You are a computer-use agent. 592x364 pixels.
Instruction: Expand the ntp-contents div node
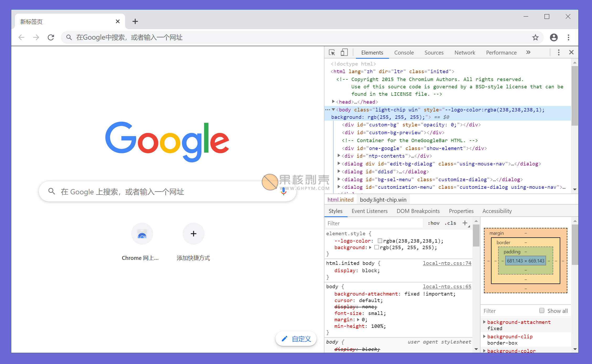pos(339,156)
